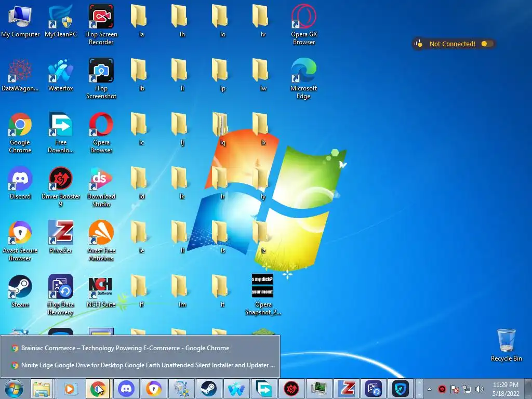Open the system monitor taskbar icon
This screenshot has width=532, height=399.
pyautogui.click(x=318, y=389)
